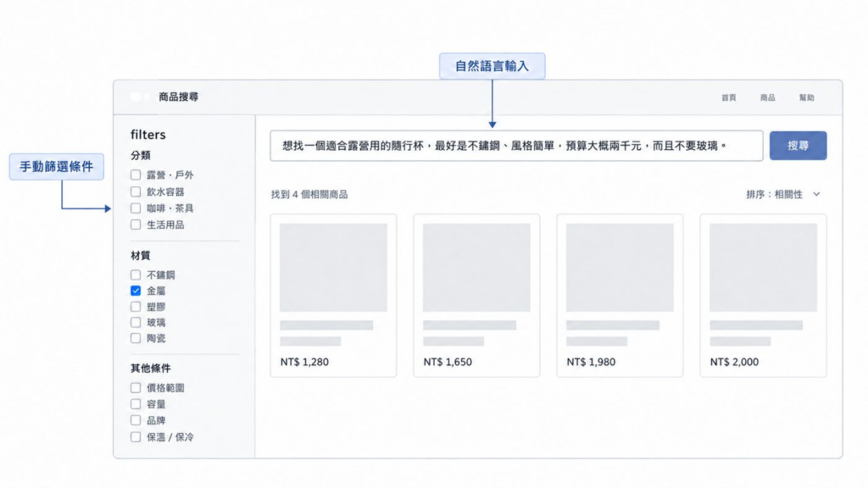Go to 首頁 in top navigation

[x=728, y=97]
